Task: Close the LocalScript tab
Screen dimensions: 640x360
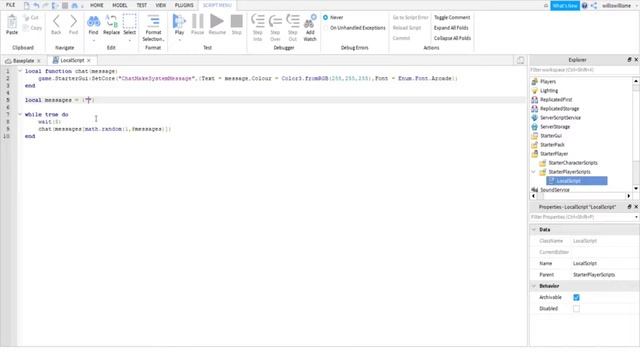Action: (x=89, y=60)
